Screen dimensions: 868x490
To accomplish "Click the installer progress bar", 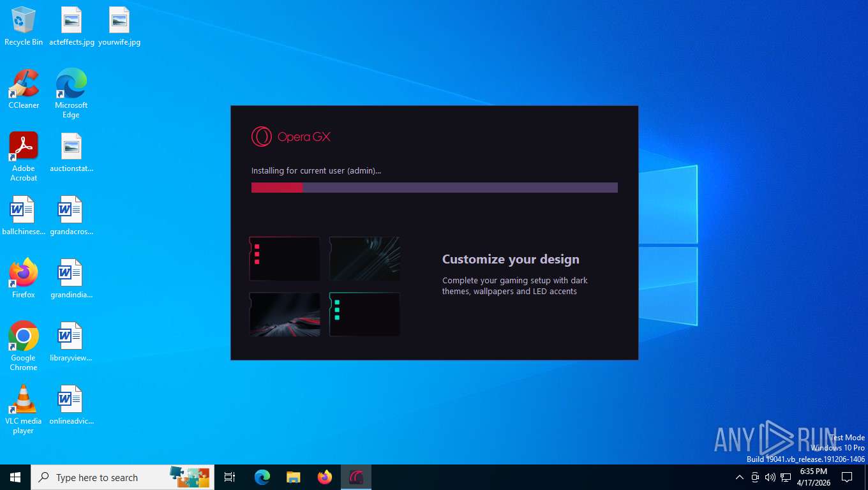I will 434,188.
